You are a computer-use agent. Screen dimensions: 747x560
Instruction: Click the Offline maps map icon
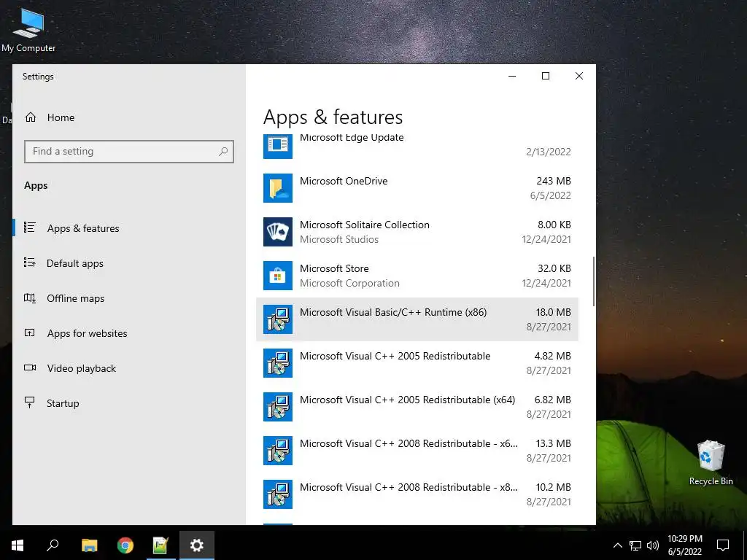(x=29, y=298)
